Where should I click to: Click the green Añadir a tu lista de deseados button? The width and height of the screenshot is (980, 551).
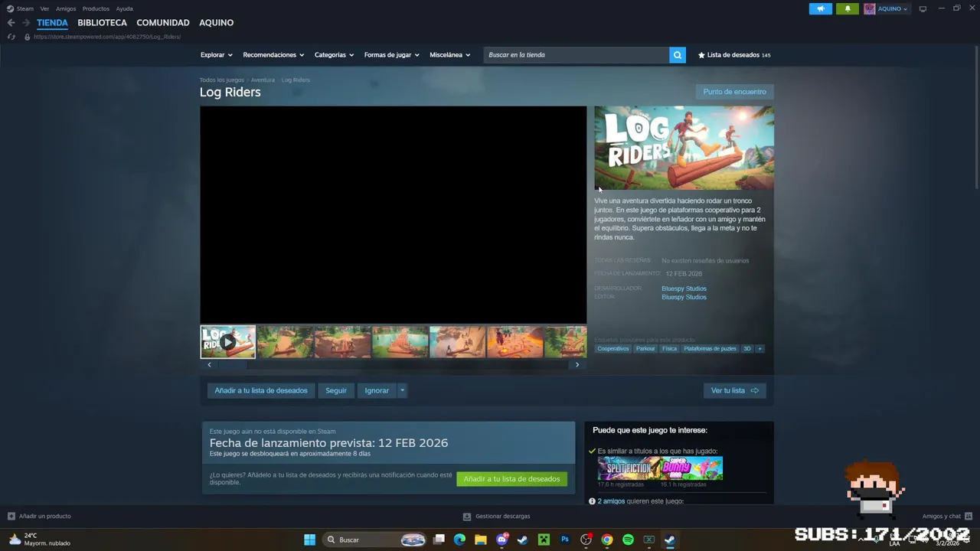[511, 479]
